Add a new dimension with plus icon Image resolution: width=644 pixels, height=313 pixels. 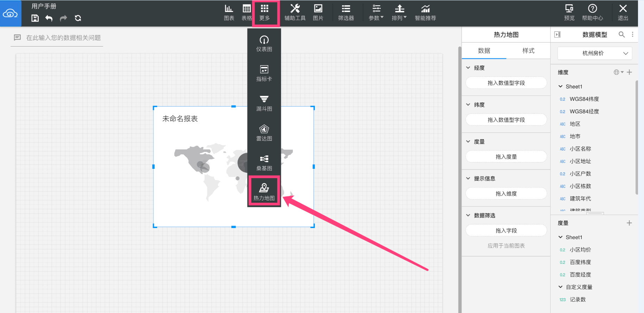(630, 72)
